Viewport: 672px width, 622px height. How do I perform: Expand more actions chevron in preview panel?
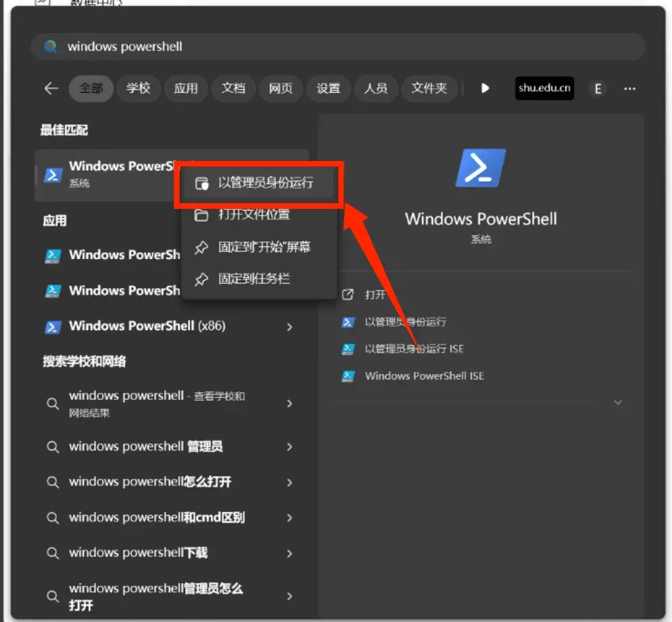click(617, 402)
